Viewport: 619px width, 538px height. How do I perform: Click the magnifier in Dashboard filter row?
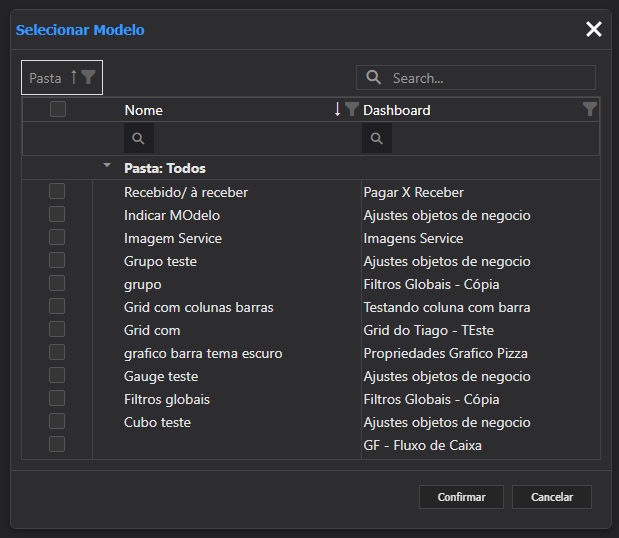coord(376,139)
